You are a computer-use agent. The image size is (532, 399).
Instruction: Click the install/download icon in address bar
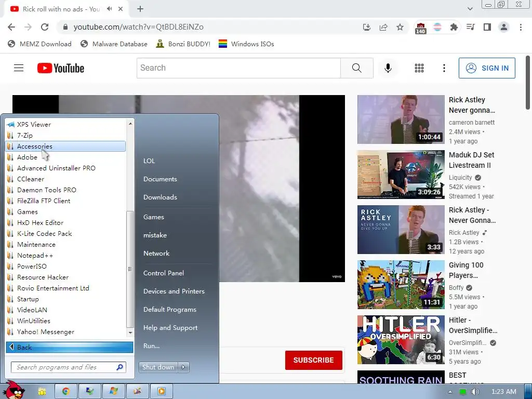tap(366, 27)
